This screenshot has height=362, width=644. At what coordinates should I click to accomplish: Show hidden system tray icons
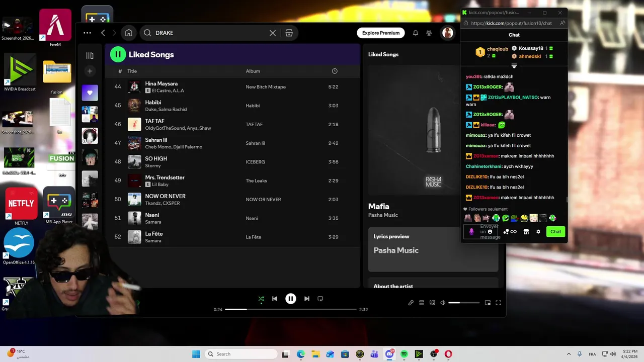569,354
